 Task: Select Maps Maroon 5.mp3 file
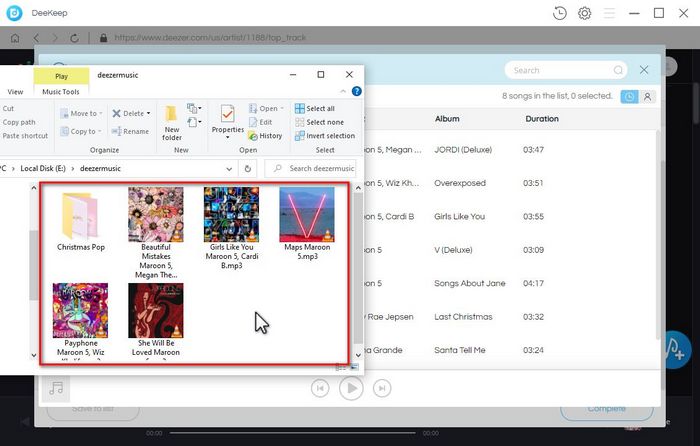point(307,224)
